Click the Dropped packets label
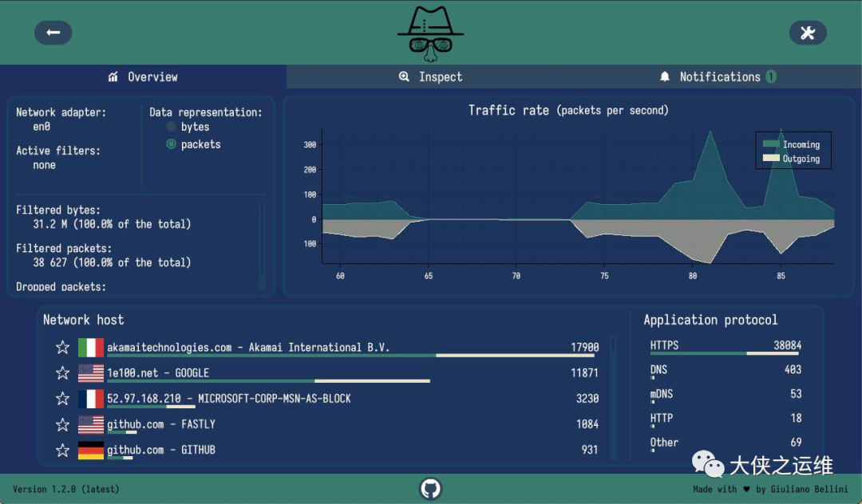 point(61,286)
